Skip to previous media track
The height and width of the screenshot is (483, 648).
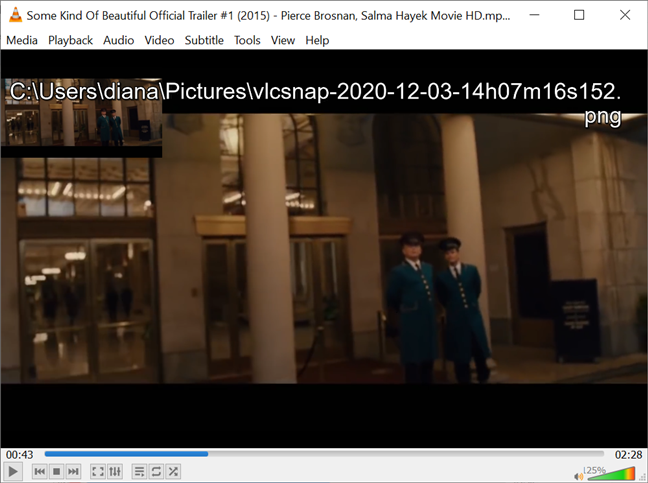pos(40,471)
